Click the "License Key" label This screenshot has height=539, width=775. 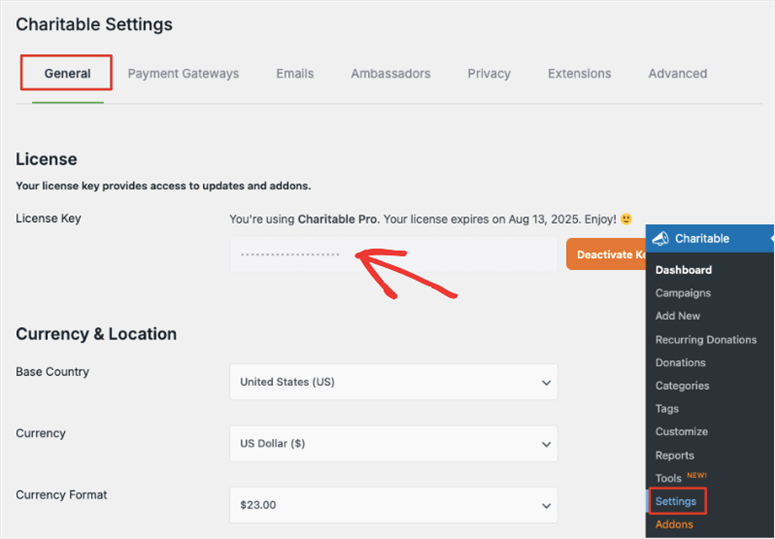click(x=48, y=218)
